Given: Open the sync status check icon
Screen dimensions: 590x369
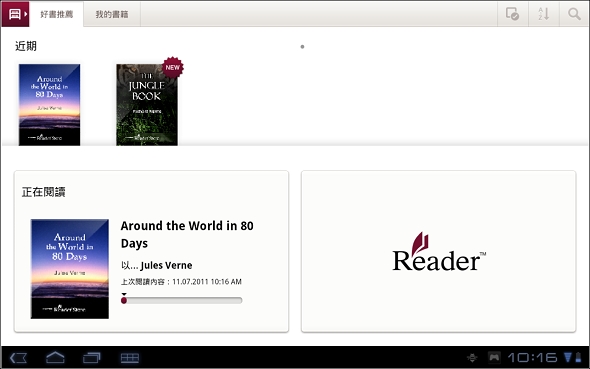Looking at the screenshot, I should pyautogui.click(x=512, y=14).
